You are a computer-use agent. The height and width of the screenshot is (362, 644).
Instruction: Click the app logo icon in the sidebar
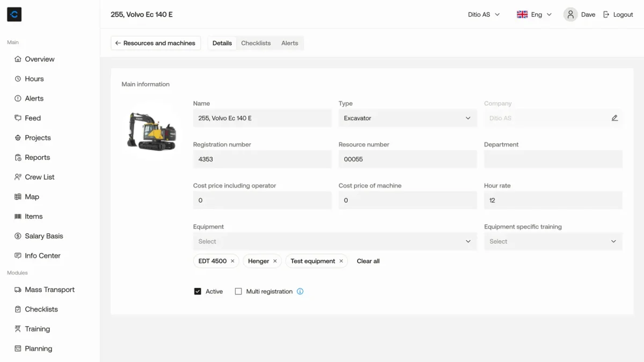(x=14, y=14)
